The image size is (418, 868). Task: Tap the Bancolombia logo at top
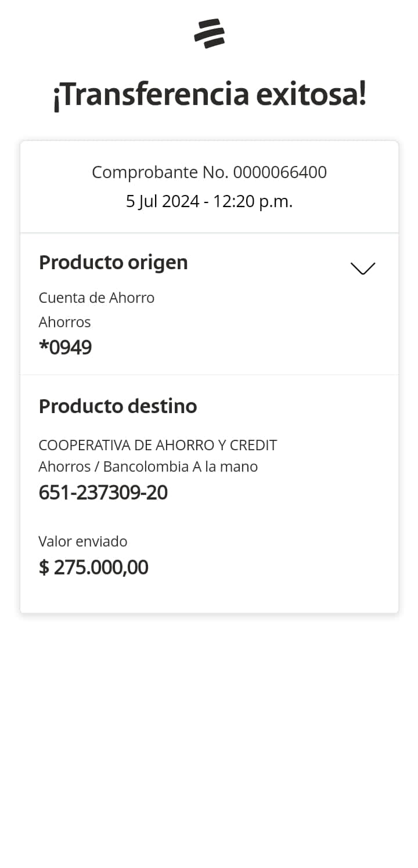point(209,33)
